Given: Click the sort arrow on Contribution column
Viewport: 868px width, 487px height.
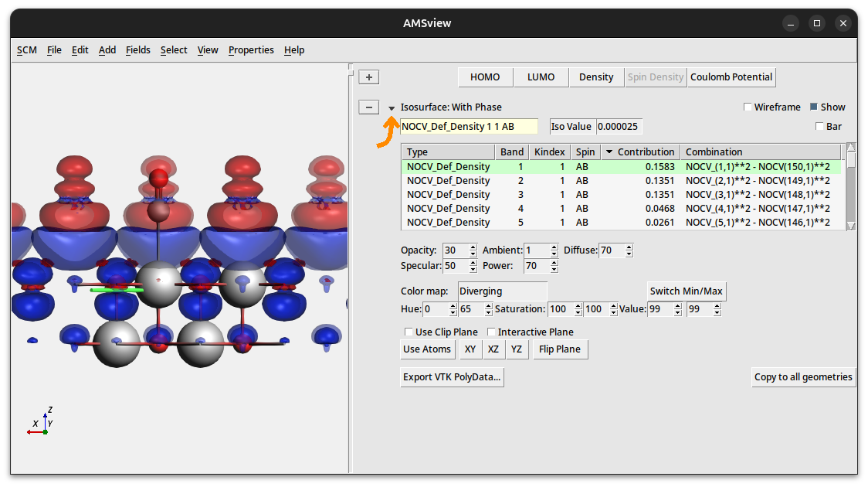Looking at the screenshot, I should [609, 152].
